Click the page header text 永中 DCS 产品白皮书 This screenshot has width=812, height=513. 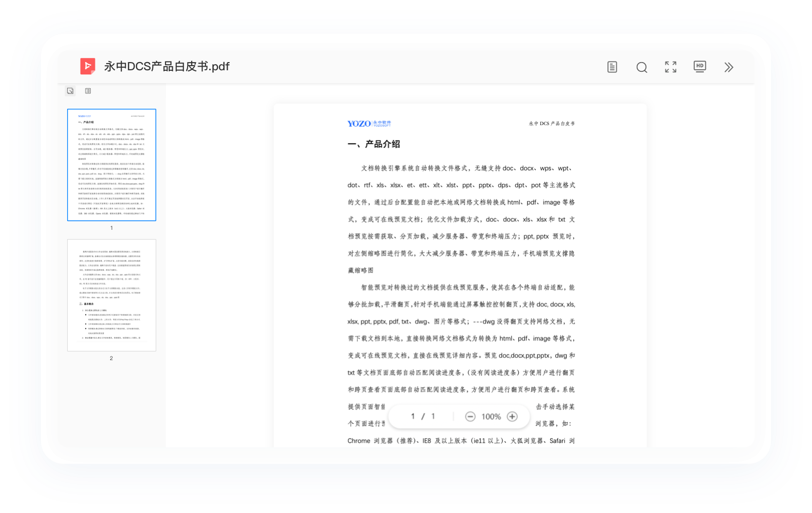pos(552,124)
